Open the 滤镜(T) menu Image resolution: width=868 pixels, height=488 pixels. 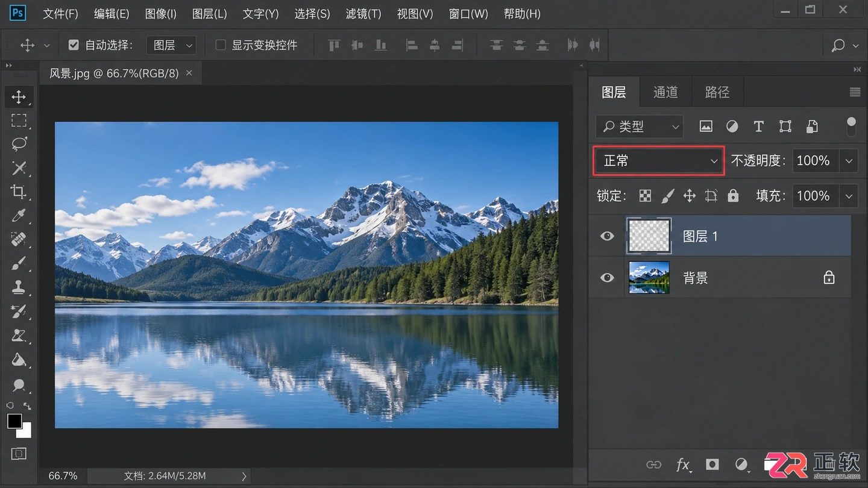[363, 13]
